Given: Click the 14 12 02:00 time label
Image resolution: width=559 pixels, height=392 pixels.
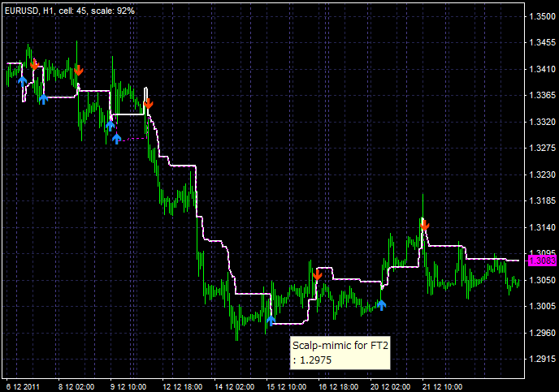Looking at the screenshot, I should tap(235, 386).
